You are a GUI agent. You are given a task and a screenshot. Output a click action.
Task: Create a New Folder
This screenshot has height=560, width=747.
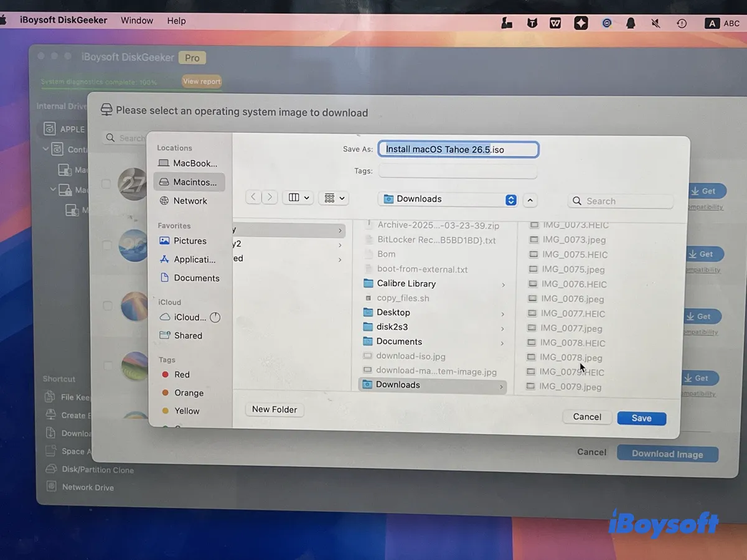tap(275, 409)
